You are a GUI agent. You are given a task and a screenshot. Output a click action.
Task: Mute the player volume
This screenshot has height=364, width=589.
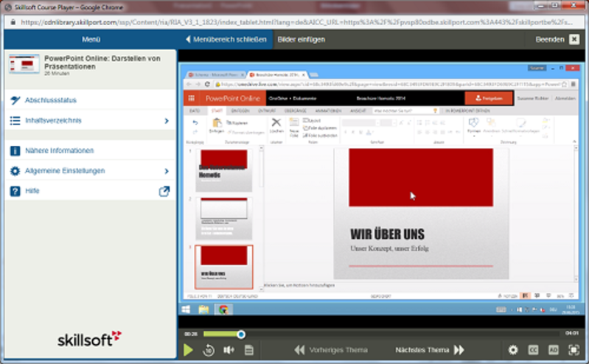229,350
